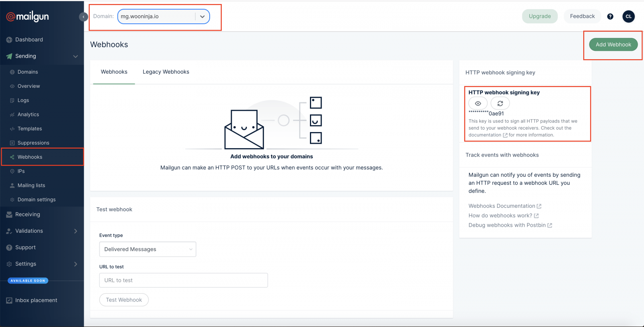Open the Event type dropdown
The width and height of the screenshot is (644, 327).
(x=148, y=249)
